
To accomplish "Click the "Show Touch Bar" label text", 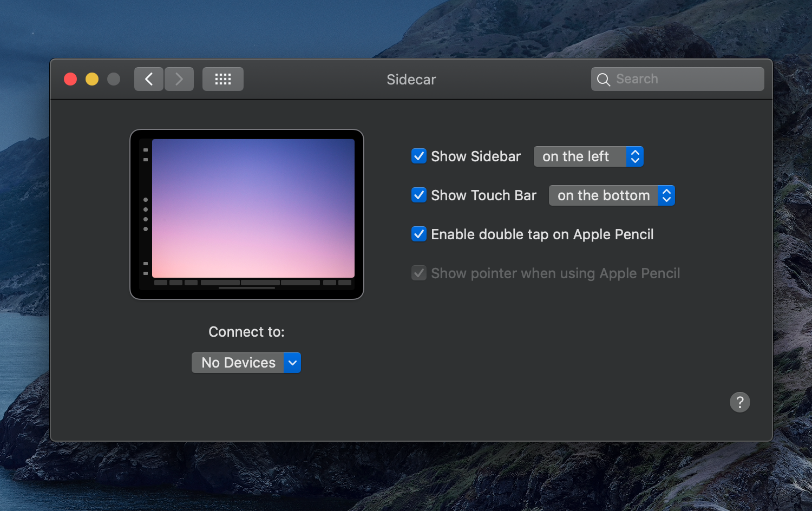I will [x=483, y=195].
